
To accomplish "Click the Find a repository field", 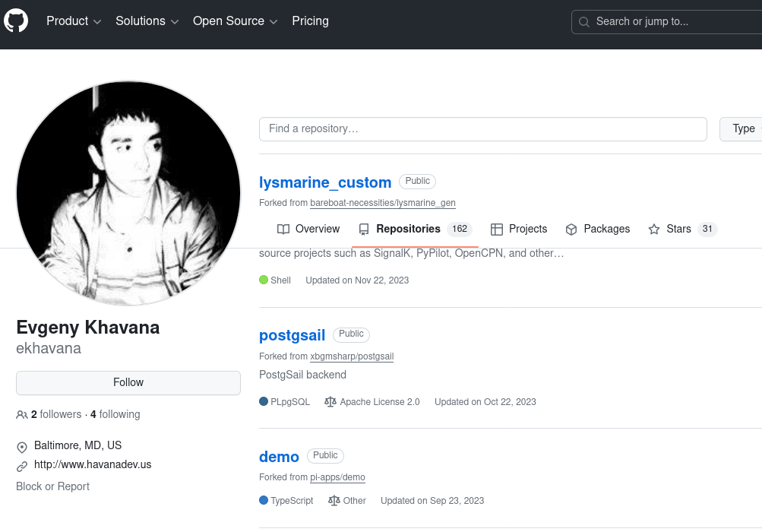I will coord(482,129).
